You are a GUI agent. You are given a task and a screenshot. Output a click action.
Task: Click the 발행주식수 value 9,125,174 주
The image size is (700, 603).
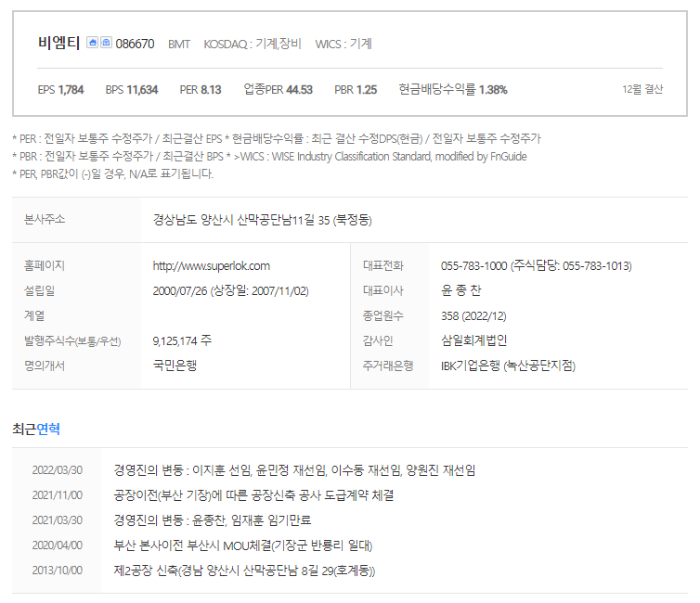click(182, 341)
